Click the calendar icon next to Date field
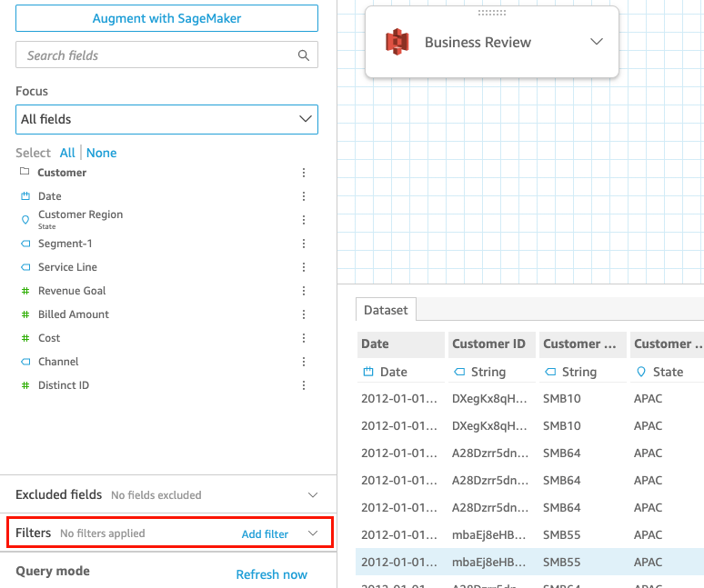This screenshot has width=704, height=588. pyautogui.click(x=25, y=196)
